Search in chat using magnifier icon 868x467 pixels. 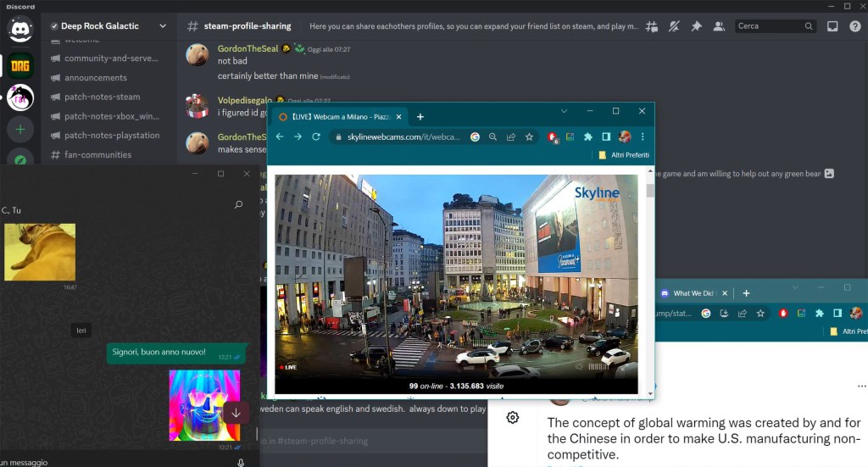[238, 204]
